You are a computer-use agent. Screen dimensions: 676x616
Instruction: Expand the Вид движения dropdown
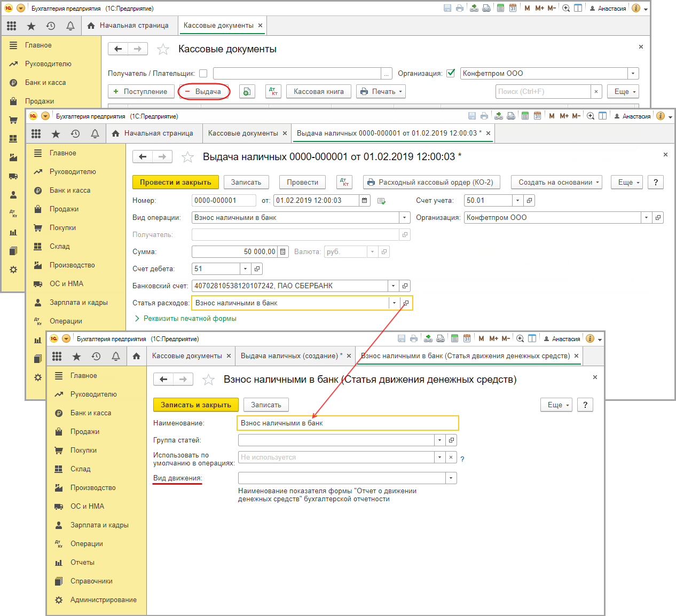(x=451, y=478)
